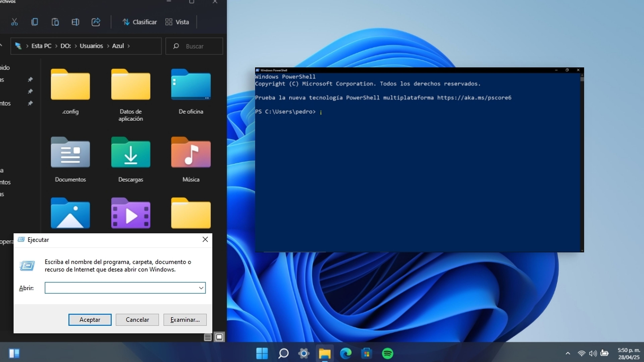The height and width of the screenshot is (362, 644).
Task: Click the PowerShell vertical scrollbar
Action: [582, 162]
